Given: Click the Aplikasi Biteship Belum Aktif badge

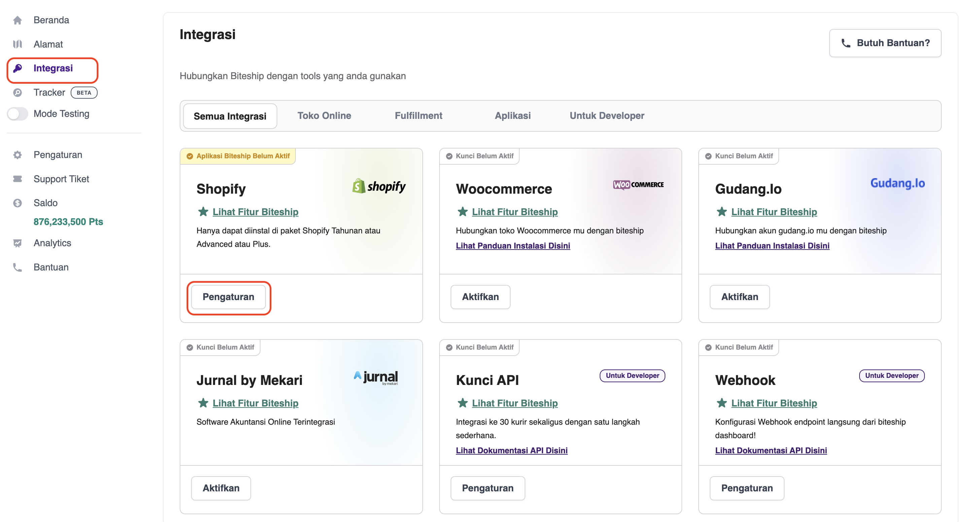Looking at the screenshot, I should [x=238, y=156].
